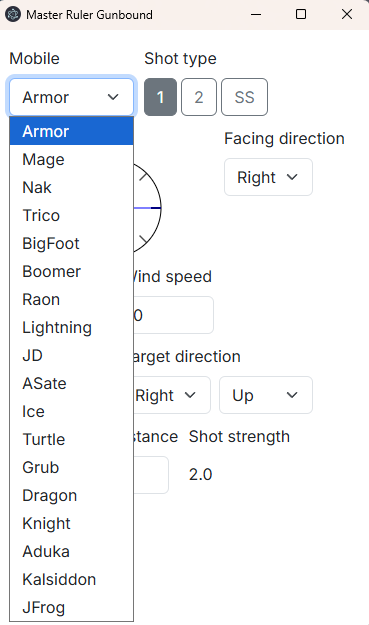Pick Lightning in the mobile list
This screenshot has height=625, width=369.
pyautogui.click(x=71, y=327)
